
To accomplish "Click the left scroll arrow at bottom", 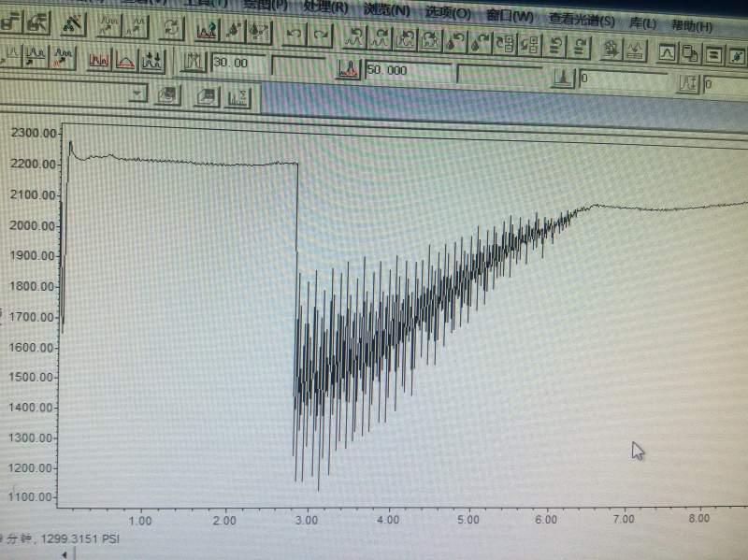I will (65, 554).
